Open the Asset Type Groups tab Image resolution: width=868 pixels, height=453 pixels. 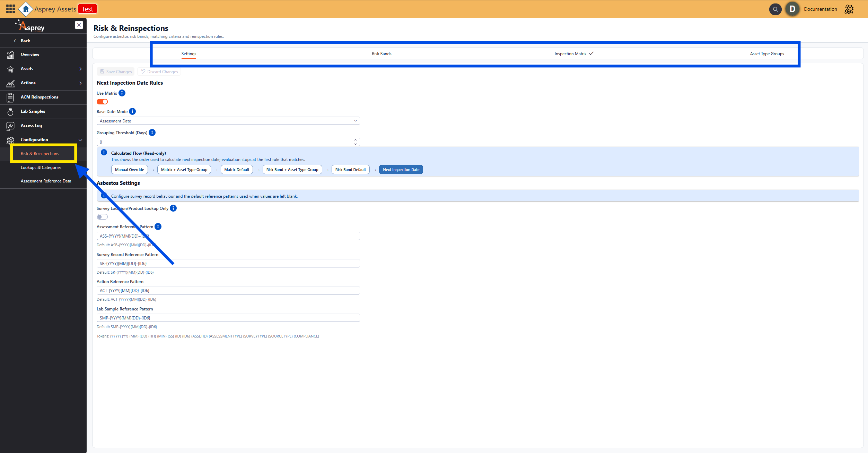tap(767, 54)
